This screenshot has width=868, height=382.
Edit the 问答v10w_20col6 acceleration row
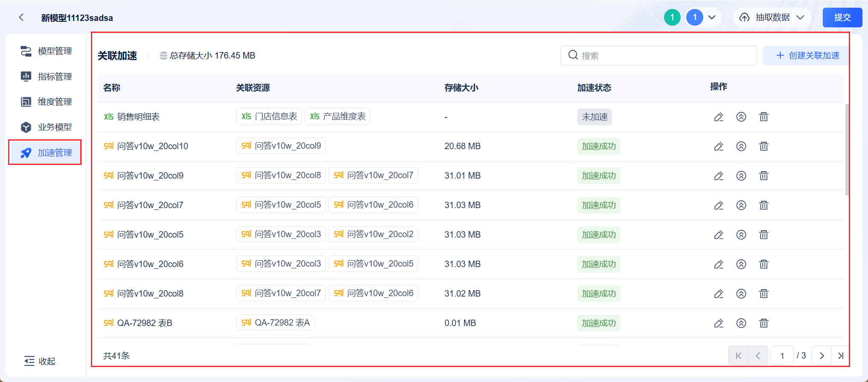[719, 264]
